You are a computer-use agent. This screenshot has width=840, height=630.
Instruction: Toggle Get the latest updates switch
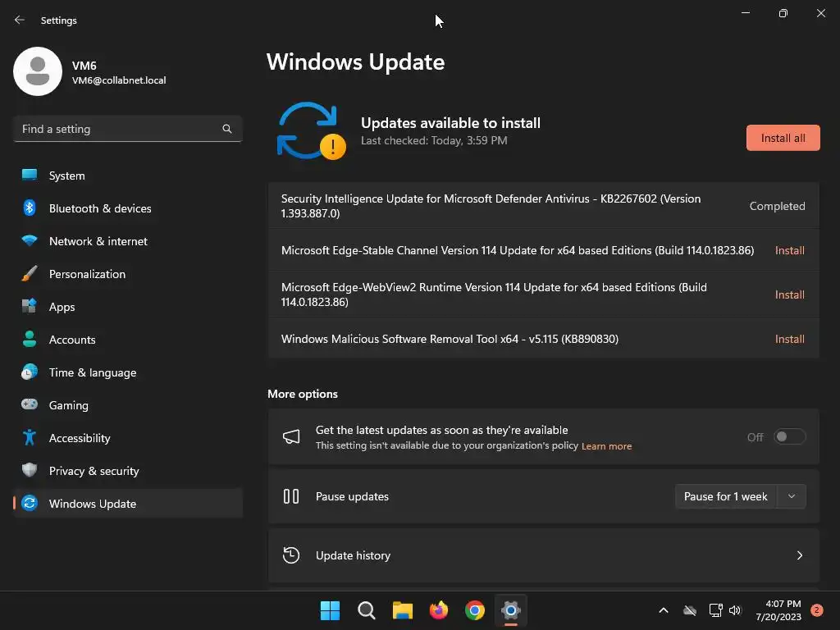tap(790, 436)
